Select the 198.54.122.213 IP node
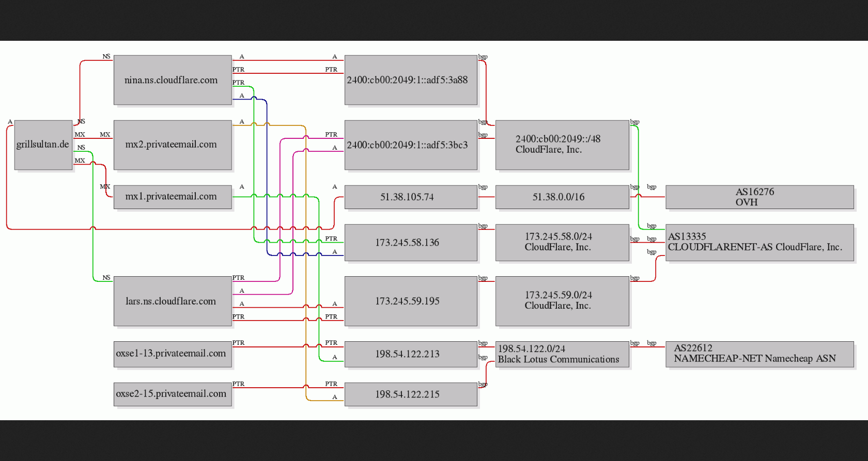868x461 pixels. pyautogui.click(x=411, y=354)
